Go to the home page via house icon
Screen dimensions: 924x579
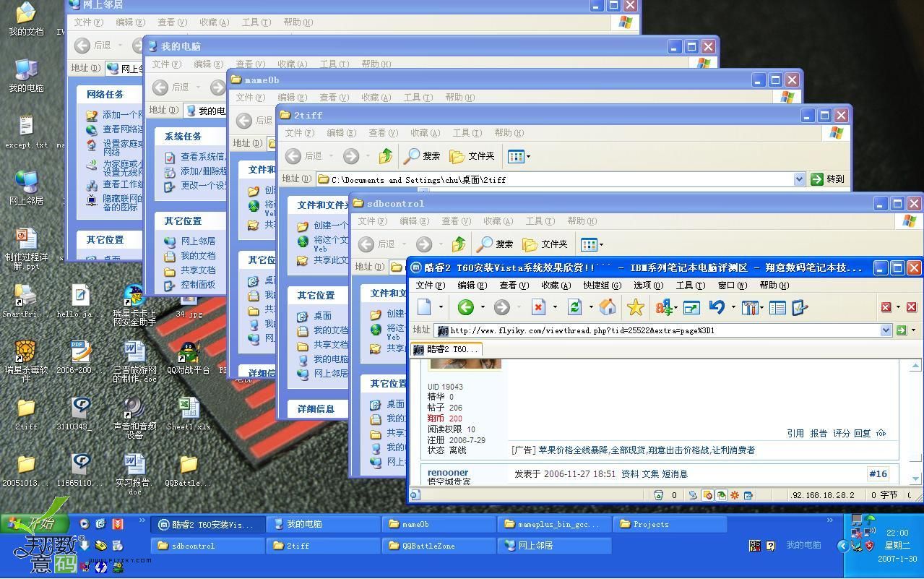(x=608, y=307)
